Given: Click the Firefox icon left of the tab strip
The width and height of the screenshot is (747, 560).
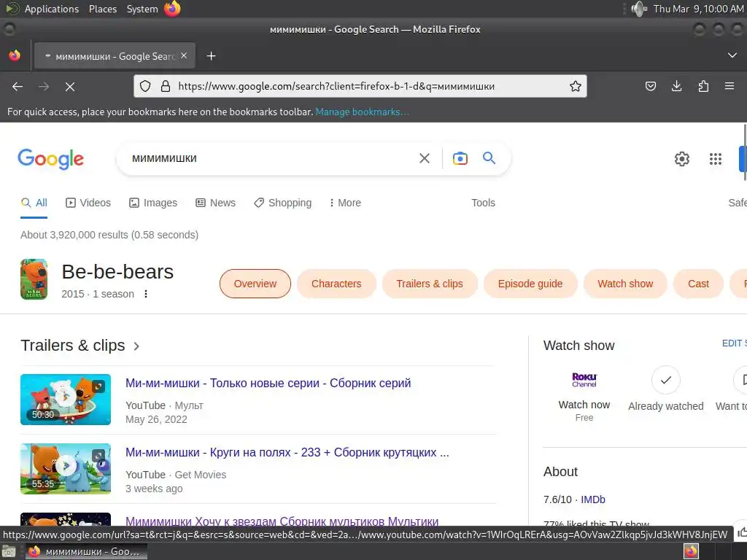Looking at the screenshot, I should tap(15, 55).
